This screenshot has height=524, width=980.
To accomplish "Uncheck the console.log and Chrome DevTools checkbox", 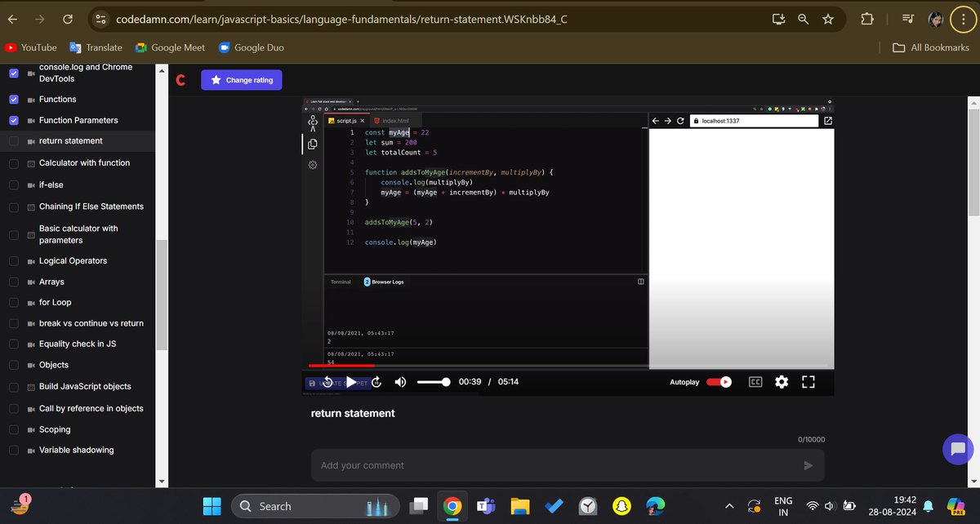I will (x=13, y=73).
